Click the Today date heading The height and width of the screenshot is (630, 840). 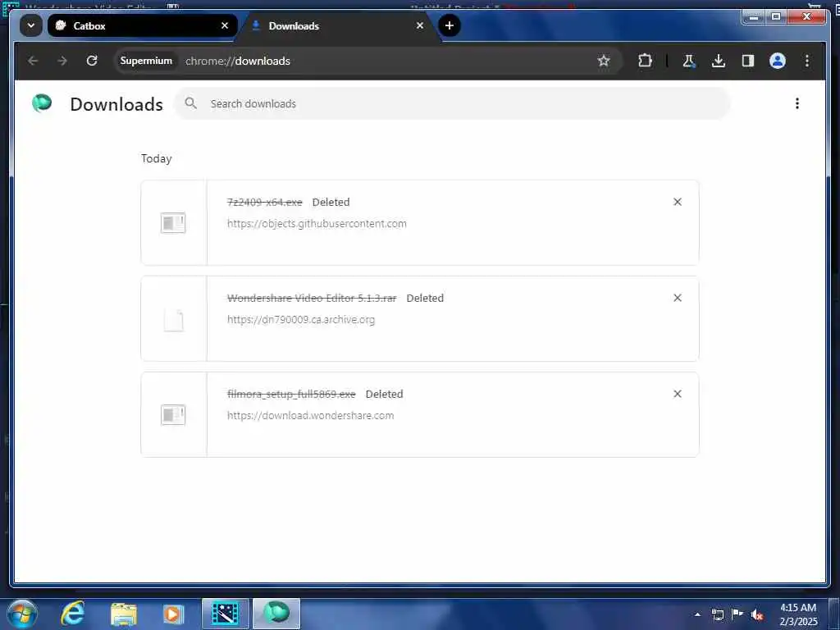coord(156,158)
